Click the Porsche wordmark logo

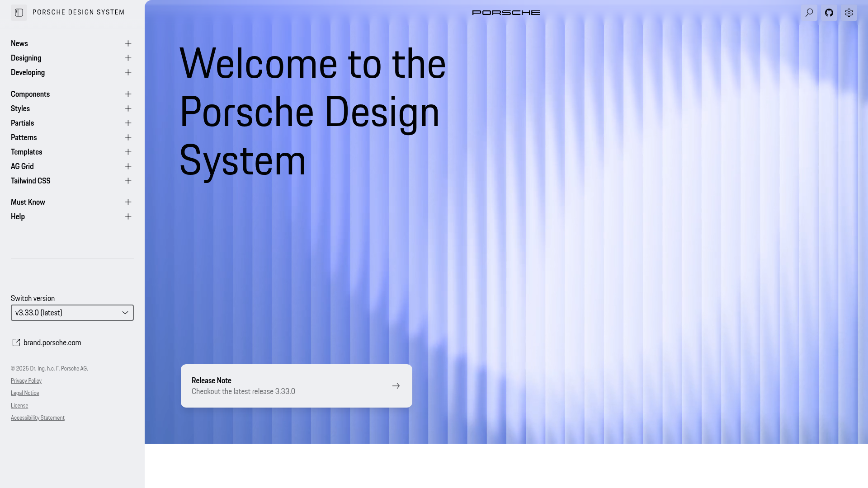coord(506,13)
